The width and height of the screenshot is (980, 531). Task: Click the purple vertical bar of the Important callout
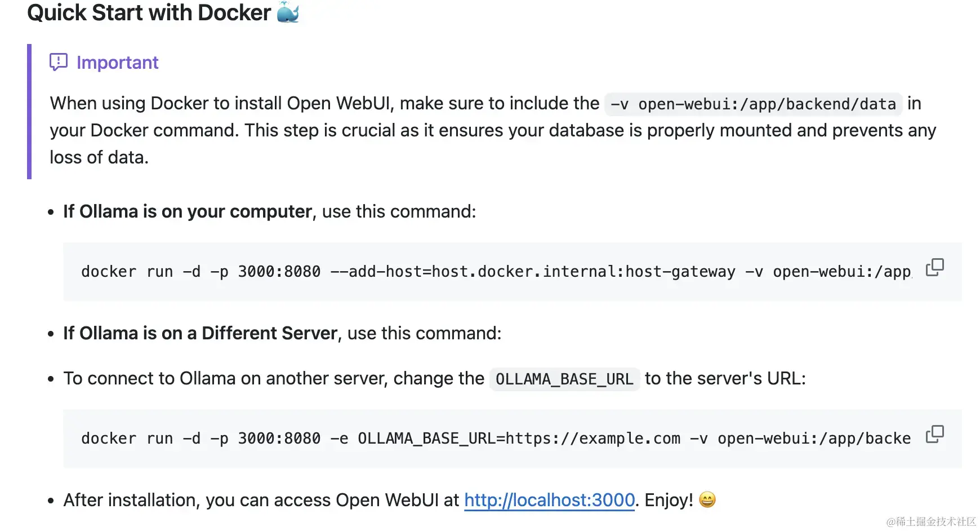29,113
